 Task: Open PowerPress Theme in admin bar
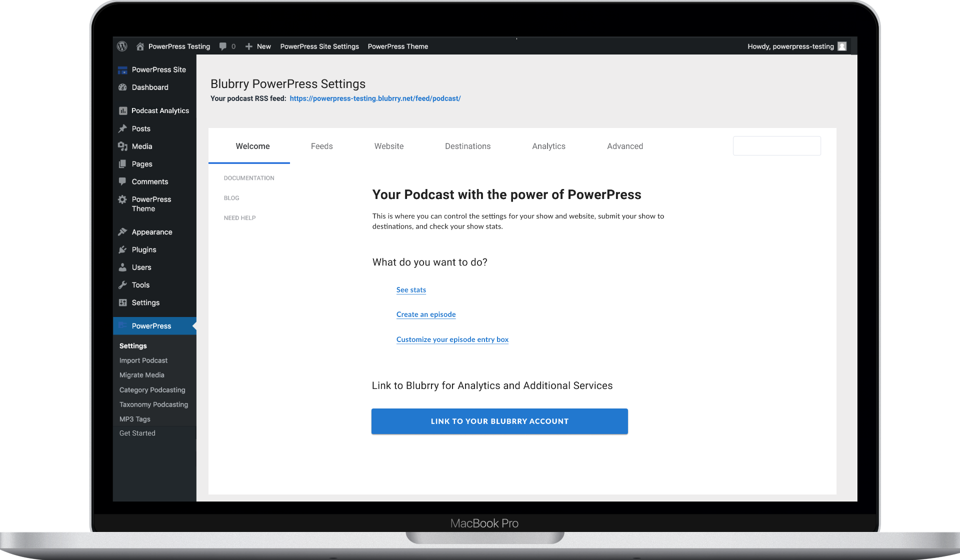398,46
